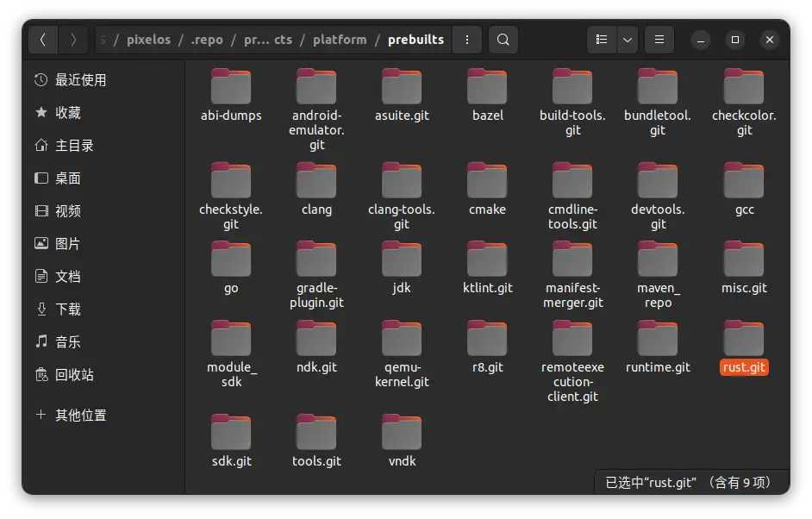Image resolution: width=812 pixels, height=519 pixels.
Task: Open Music folder in the sidebar
Action: (x=67, y=342)
